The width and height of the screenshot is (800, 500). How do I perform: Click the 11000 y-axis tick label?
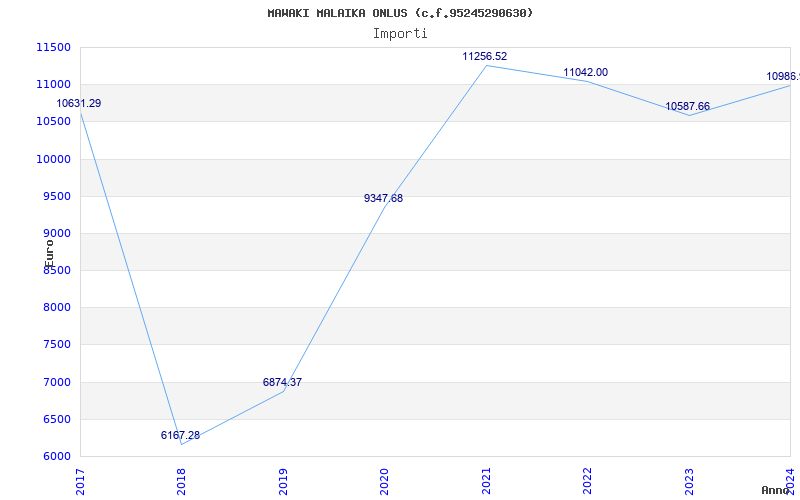coord(53,85)
